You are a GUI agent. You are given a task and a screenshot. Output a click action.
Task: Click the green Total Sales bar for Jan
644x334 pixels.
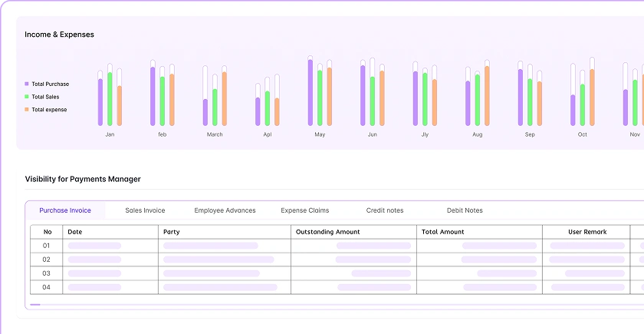(x=110, y=99)
